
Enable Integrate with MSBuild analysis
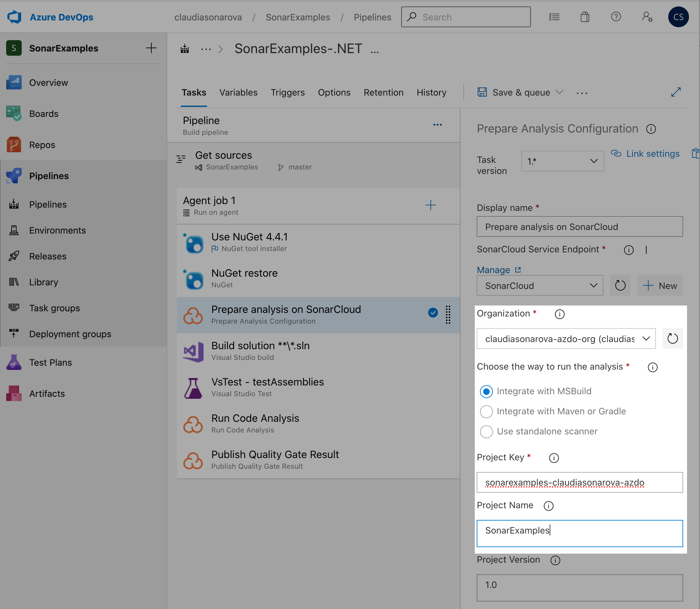(486, 391)
